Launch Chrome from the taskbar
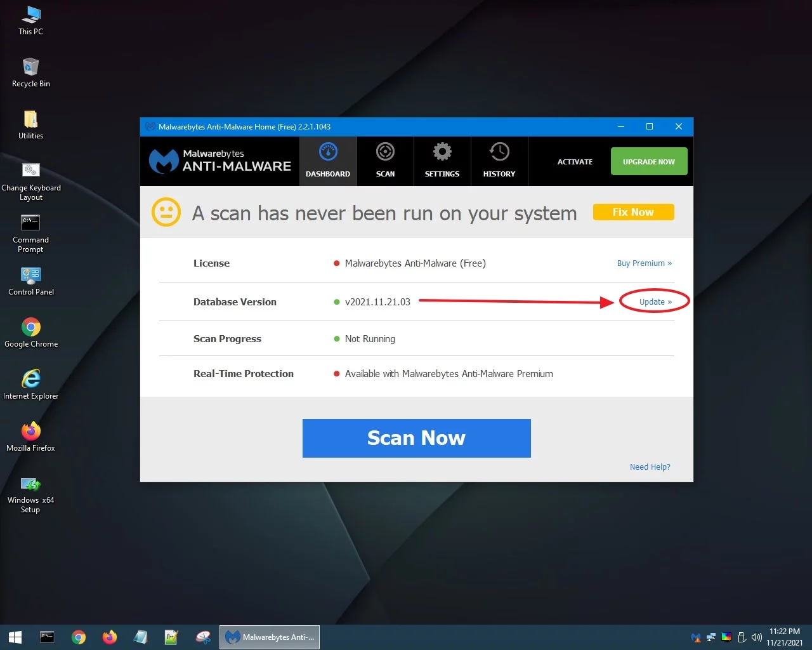 [x=79, y=637]
